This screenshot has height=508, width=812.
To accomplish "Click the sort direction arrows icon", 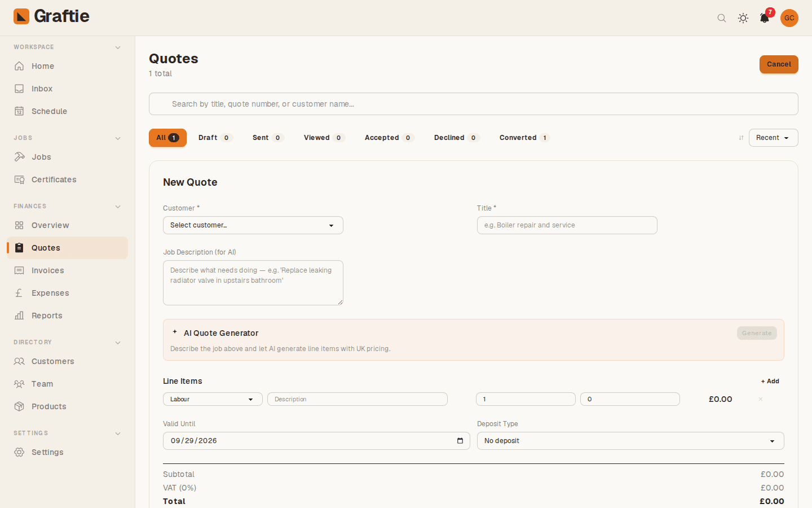I will point(741,138).
